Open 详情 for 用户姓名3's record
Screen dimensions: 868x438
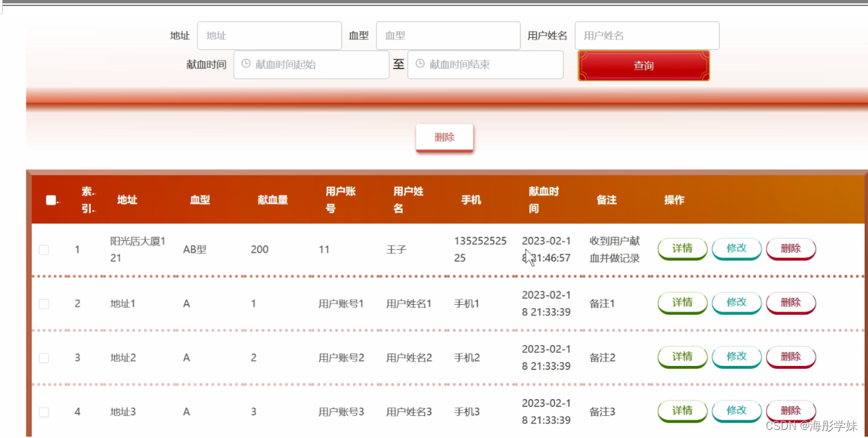(x=681, y=410)
